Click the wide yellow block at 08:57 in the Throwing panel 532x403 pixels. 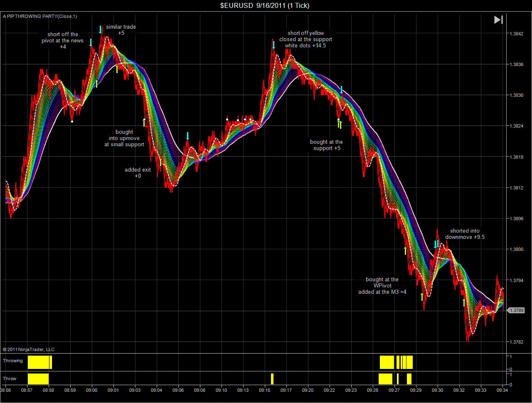coord(38,362)
